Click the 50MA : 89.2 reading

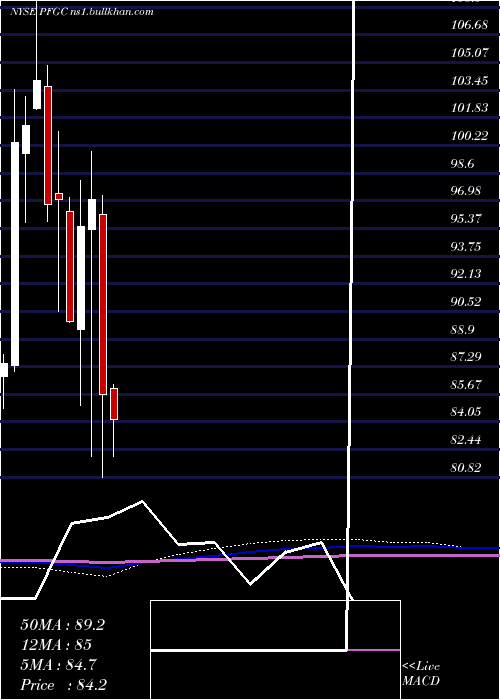[62, 625]
